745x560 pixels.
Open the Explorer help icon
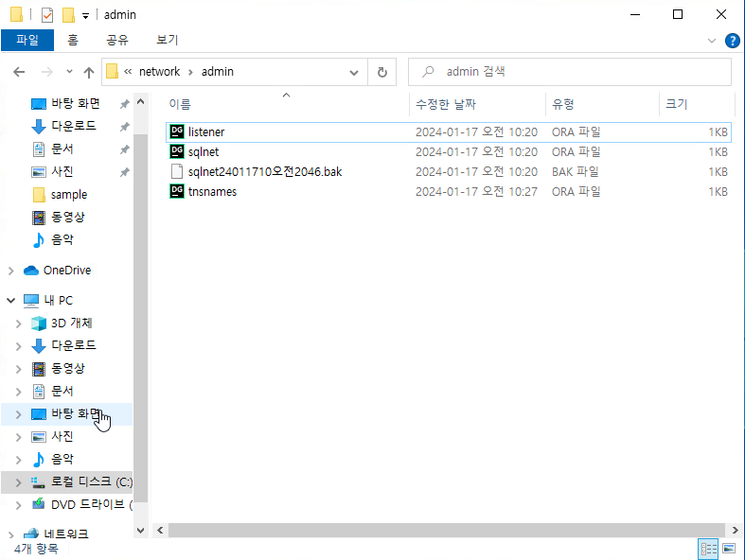(x=732, y=41)
